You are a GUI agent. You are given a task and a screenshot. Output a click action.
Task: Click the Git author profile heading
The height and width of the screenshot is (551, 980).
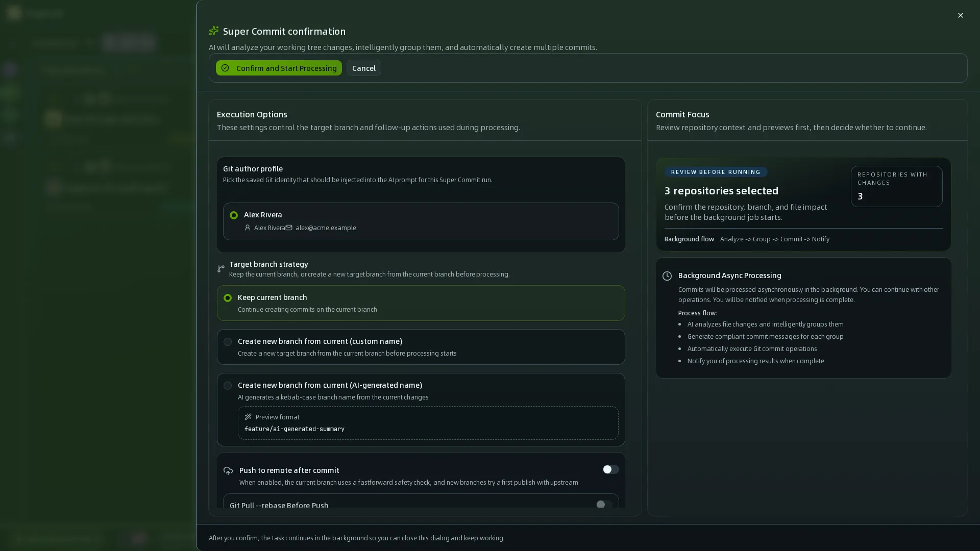[x=253, y=169]
